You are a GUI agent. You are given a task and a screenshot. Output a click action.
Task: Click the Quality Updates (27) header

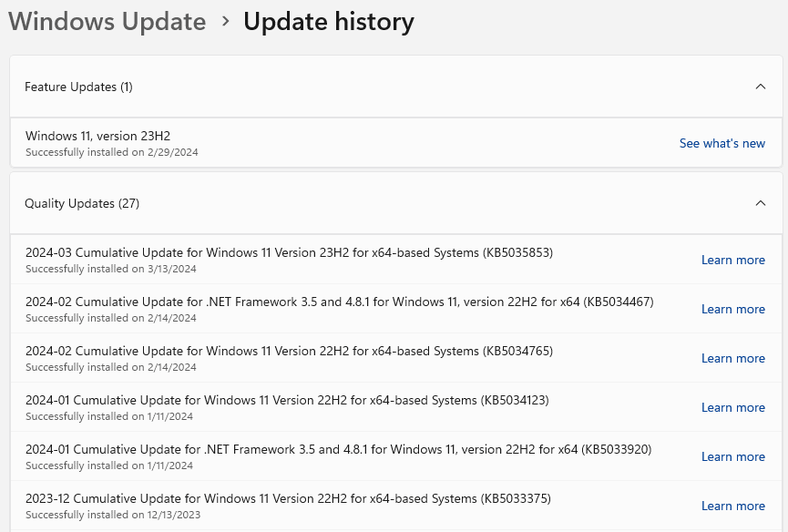(x=396, y=203)
